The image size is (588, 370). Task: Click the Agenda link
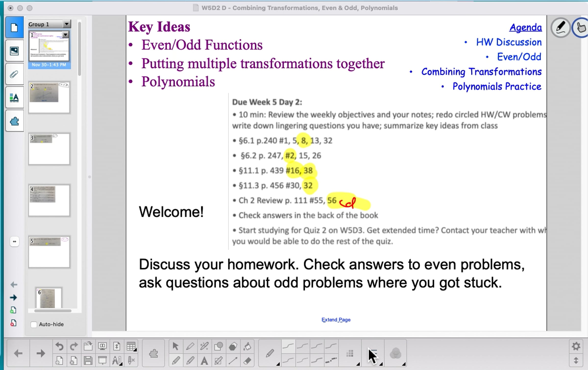pyautogui.click(x=525, y=27)
